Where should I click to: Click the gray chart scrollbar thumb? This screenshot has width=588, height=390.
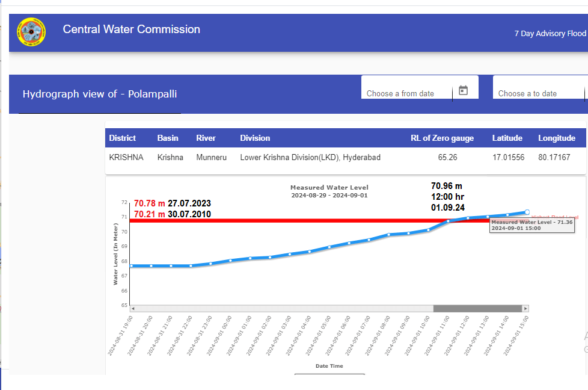click(477, 308)
